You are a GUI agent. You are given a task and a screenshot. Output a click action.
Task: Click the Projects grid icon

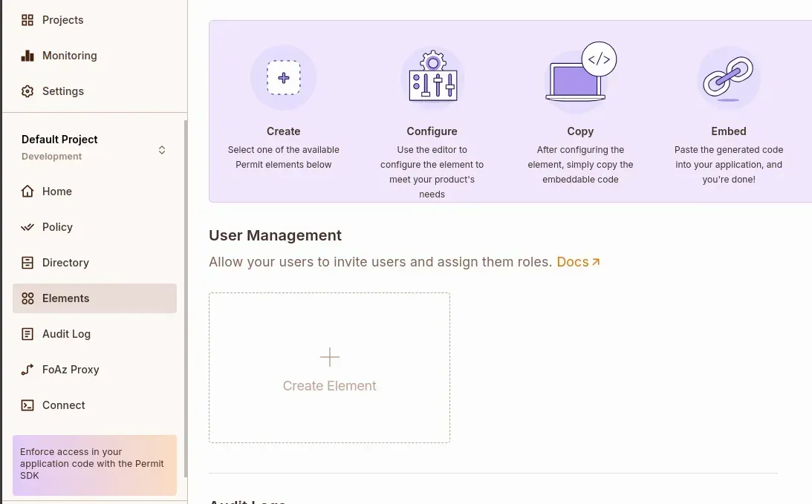tap(27, 20)
